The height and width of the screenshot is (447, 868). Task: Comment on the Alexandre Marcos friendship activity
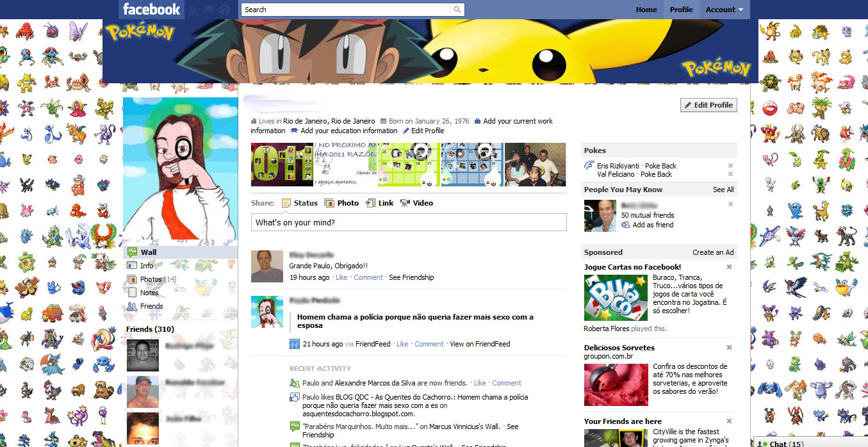click(x=507, y=383)
